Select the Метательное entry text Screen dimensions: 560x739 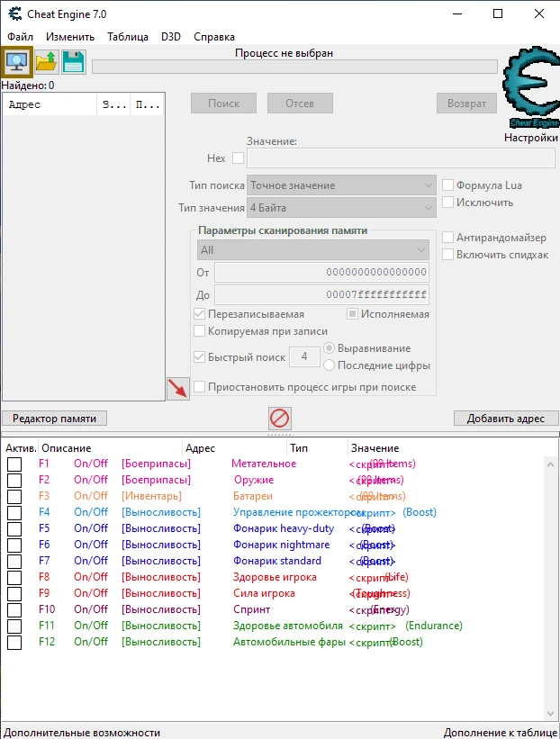click(264, 464)
